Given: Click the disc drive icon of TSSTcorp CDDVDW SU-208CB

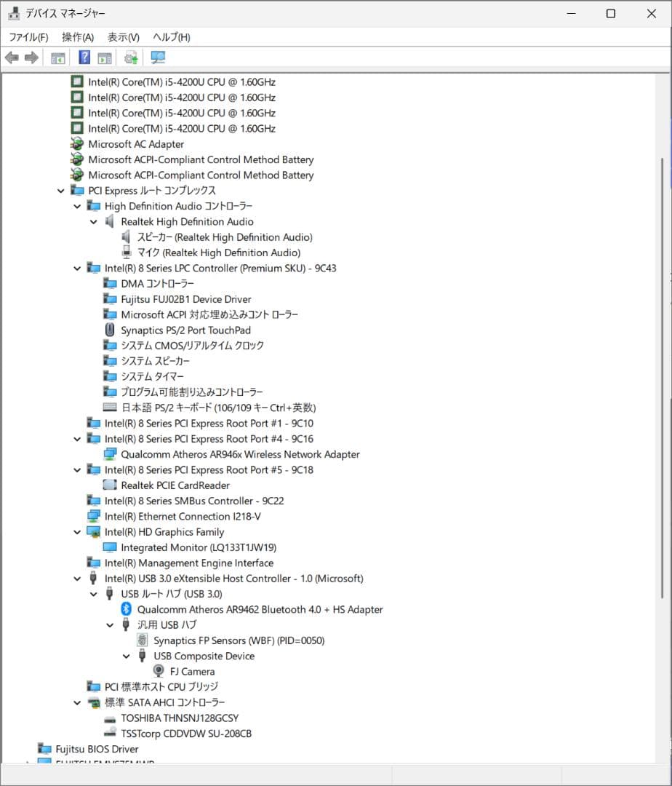Looking at the screenshot, I should click(x=110, y=734).
